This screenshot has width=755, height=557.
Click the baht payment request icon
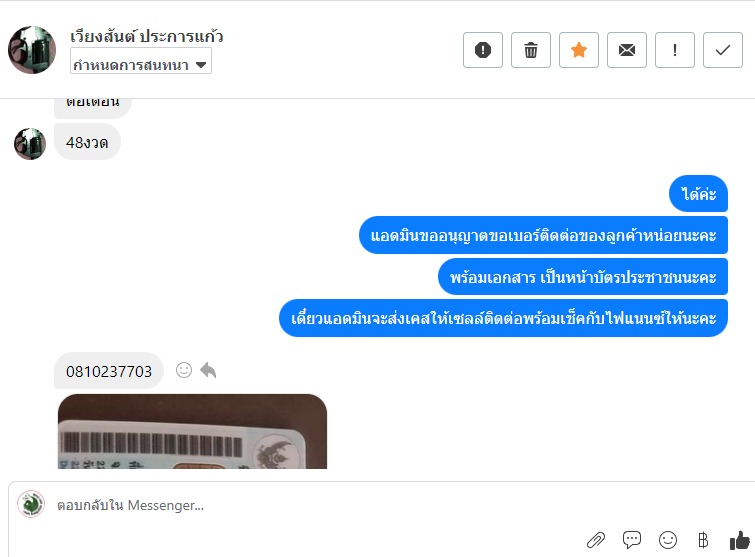[x=703, y=540]
